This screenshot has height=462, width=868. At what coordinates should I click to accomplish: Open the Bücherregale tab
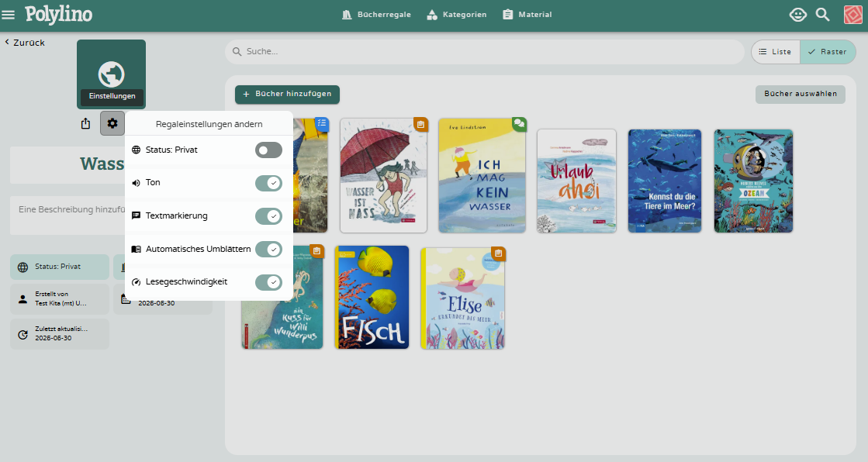pos(376,15)
